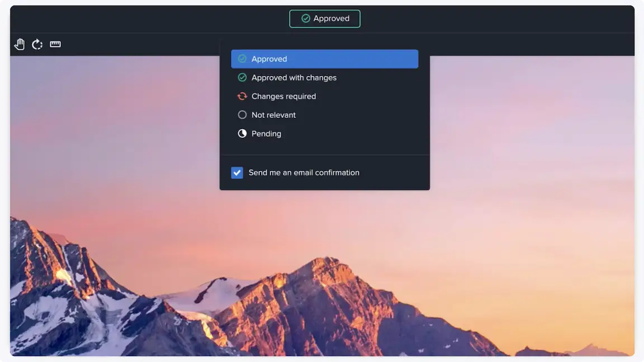Click the green check icon beside Approved header
Image resolution: width=644 pixels, height=362 pixels.
(x=305, y=18)
